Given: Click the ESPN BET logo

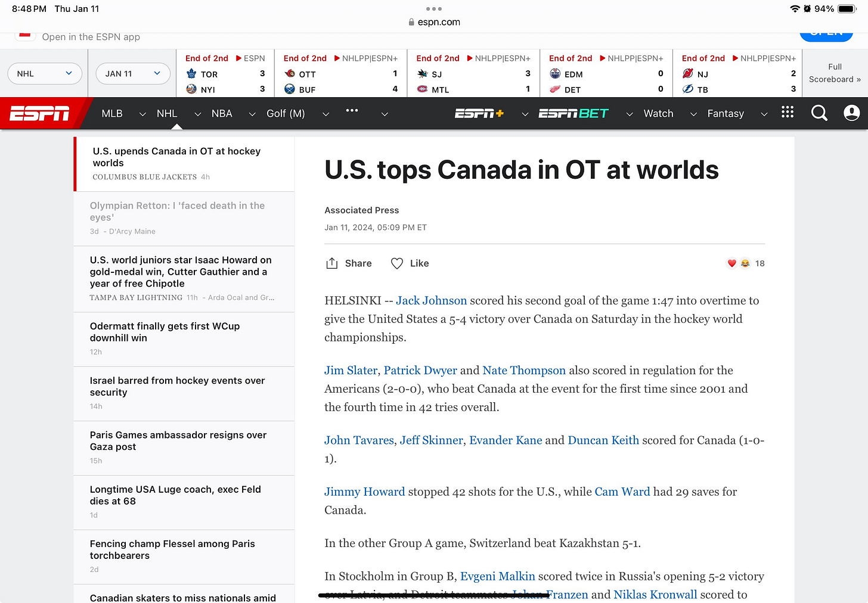Looking at the screenshot, I should point(573,113).
